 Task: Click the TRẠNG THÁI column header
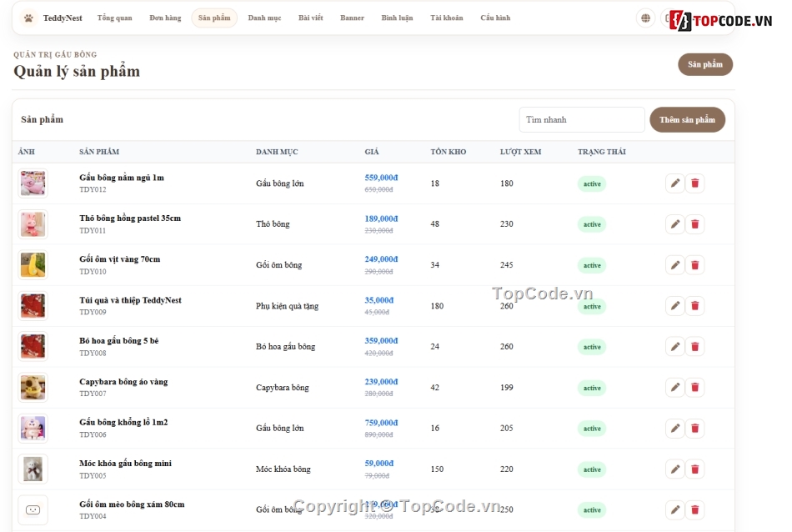(602, 152)
